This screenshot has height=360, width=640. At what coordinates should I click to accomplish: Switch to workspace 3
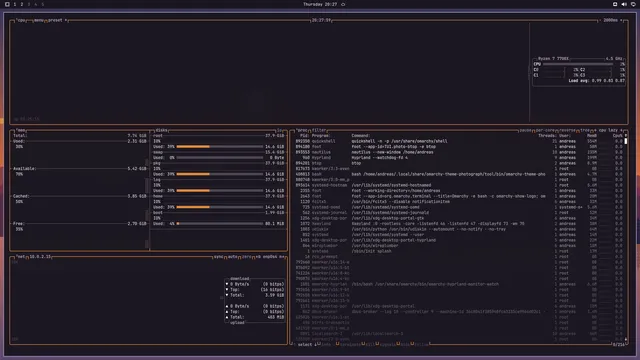(29, 4)
